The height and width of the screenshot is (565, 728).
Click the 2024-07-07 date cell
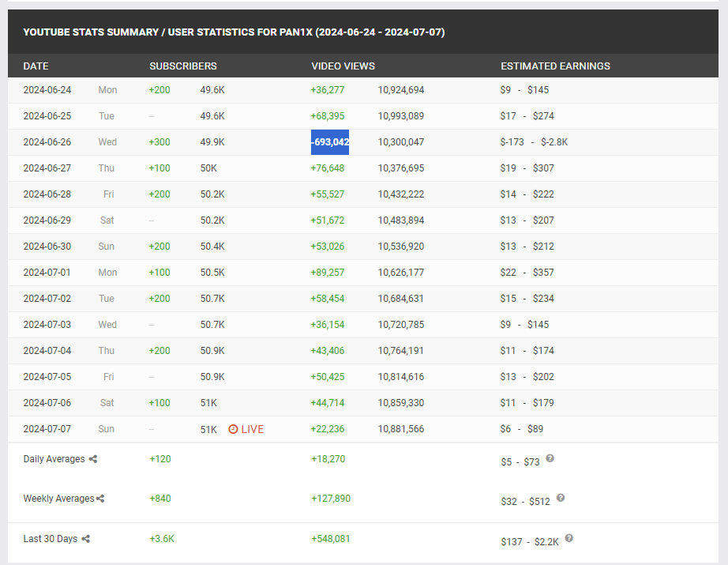(x=47, y=429)
